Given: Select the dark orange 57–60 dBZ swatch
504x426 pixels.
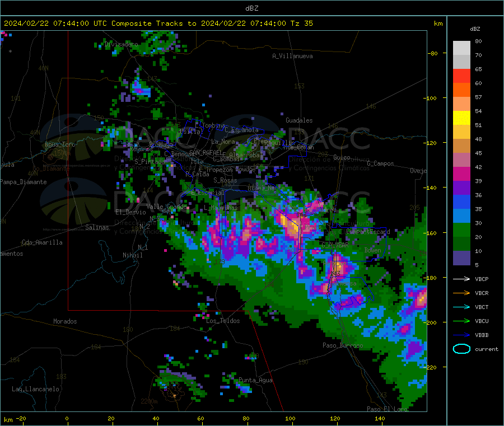Looking at the screenshot, I should [x=461, y=90].
